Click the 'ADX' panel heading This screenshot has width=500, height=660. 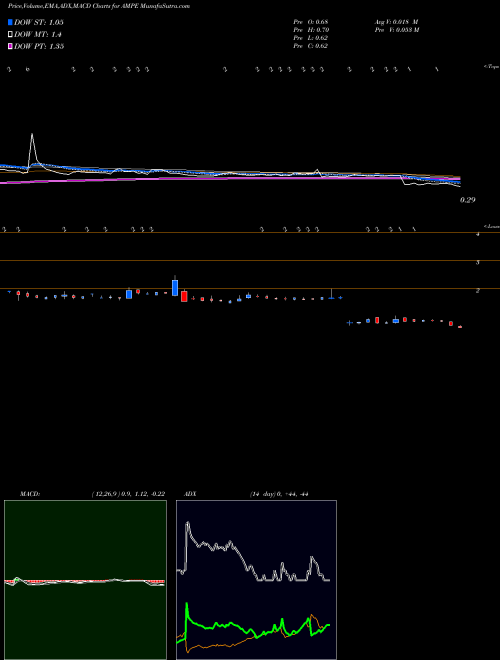click(191, 494)
